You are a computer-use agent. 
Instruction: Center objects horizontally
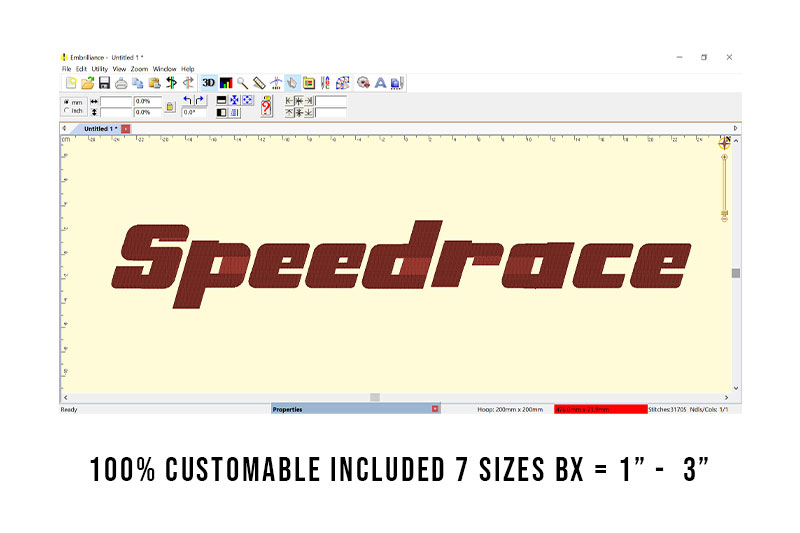pos(299,100)
